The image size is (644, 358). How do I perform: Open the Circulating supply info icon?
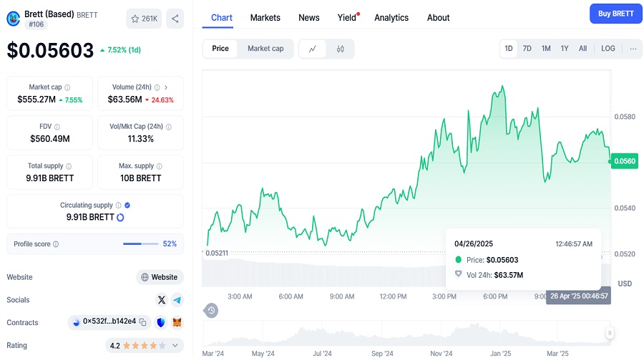coord(118,205)
